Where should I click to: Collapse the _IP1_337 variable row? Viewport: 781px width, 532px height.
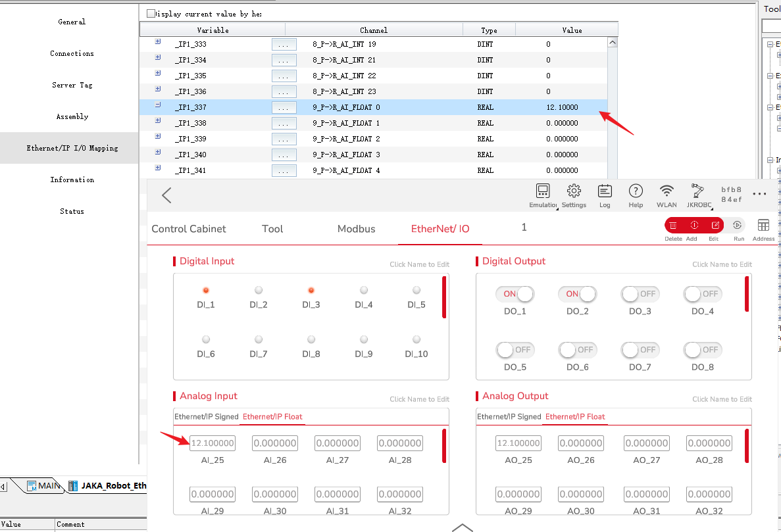coord(158,105)
